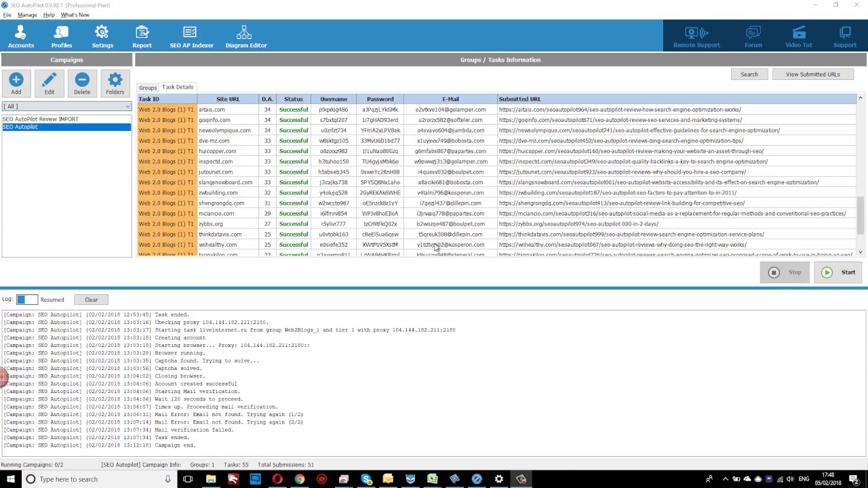Open the Profiles section

tap(61, 37)
